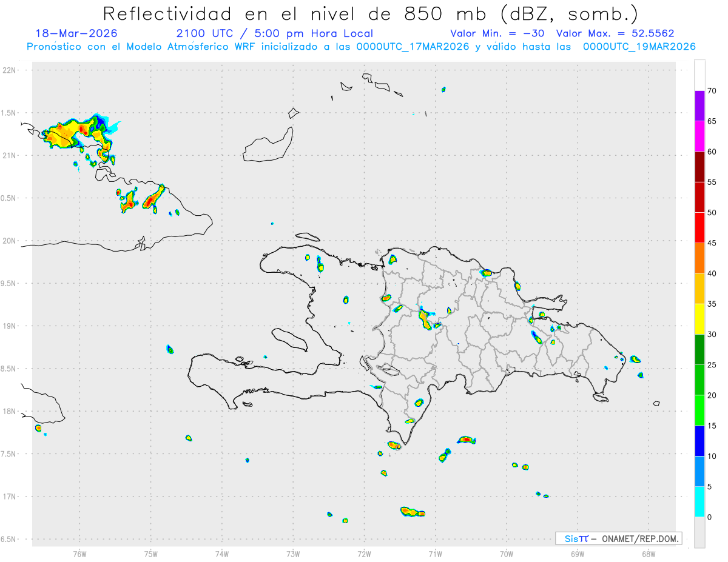This screenshot has height=562, width=728.
Task: Click the colorbar label '10'
Action: pos(712,457)
